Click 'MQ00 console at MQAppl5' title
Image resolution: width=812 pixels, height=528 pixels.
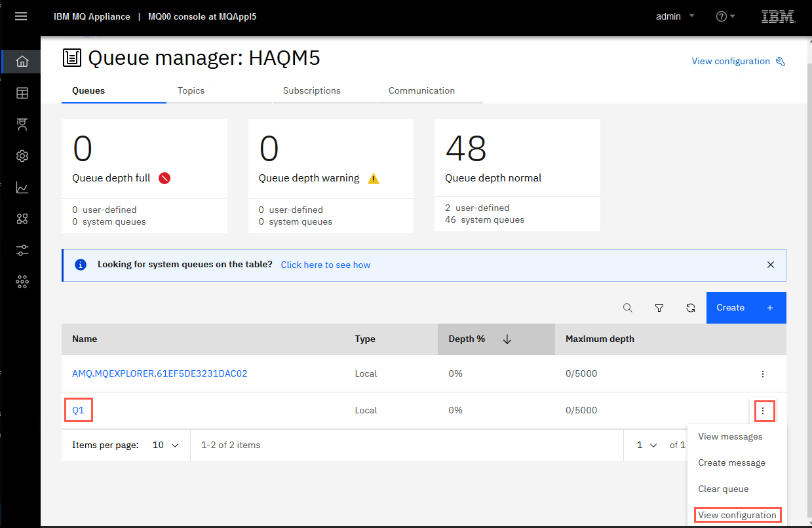click(x=203, y=16)
